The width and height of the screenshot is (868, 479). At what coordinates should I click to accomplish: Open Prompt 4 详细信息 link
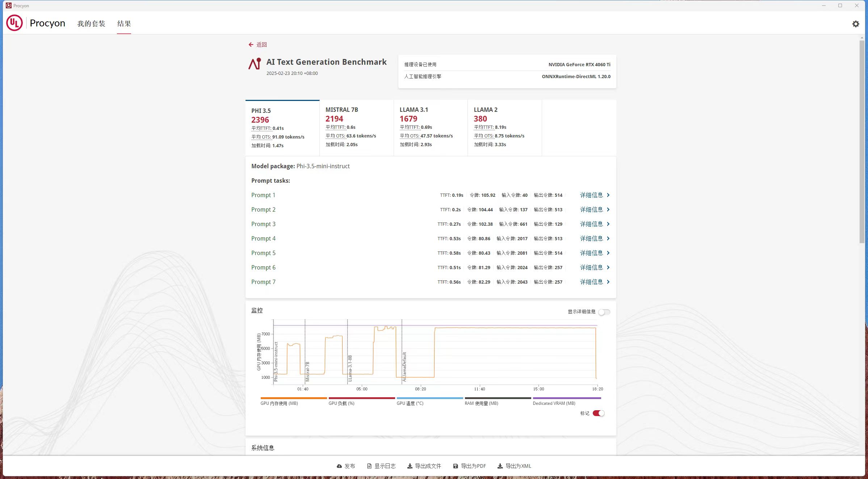coord(592,238)
